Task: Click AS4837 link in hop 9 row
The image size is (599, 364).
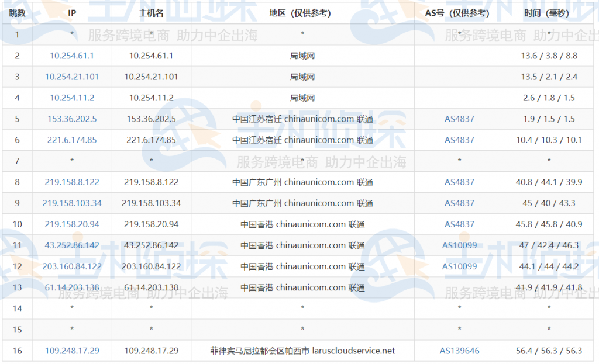Action: (x=459, y=203)
